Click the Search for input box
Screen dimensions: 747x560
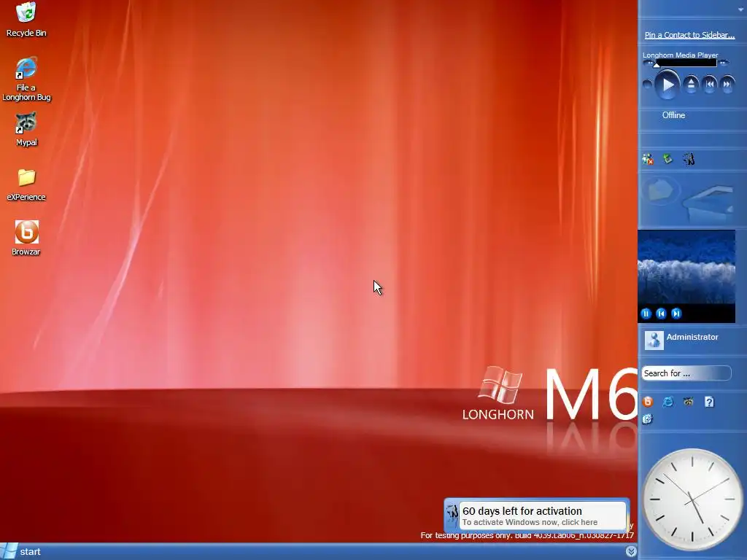coord(686,373)
